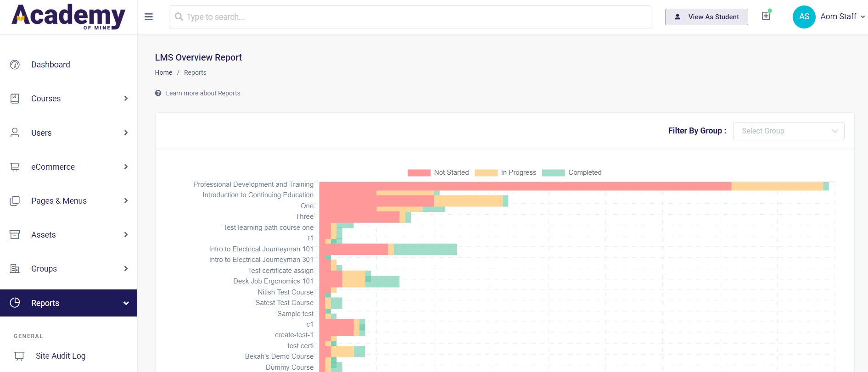This screenshot has height=372, width=868.
Task: Expand the Pages & Menus chevron
Action: (x=126, y=201)
